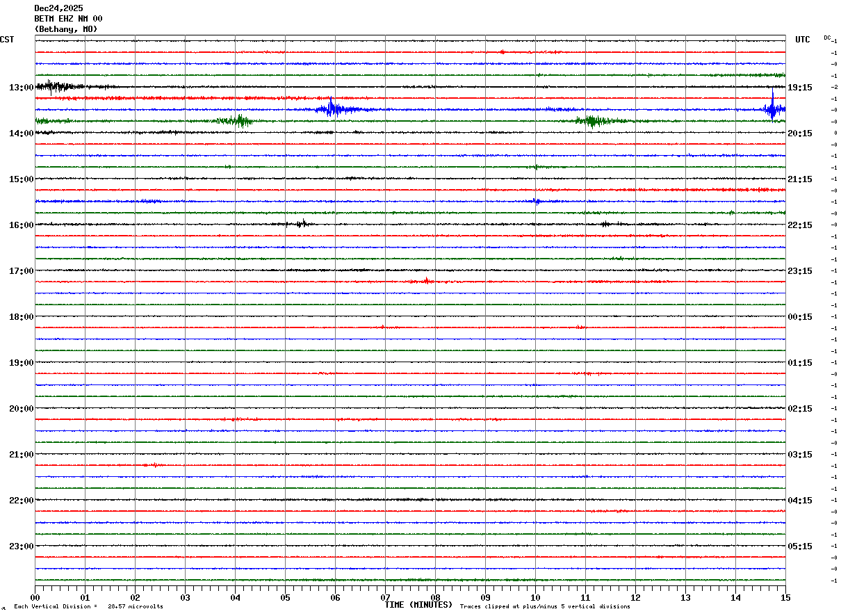Select the 19:15 UTC time marker
The height and width of the screenshot is (616, 841).
pos(799,88)
